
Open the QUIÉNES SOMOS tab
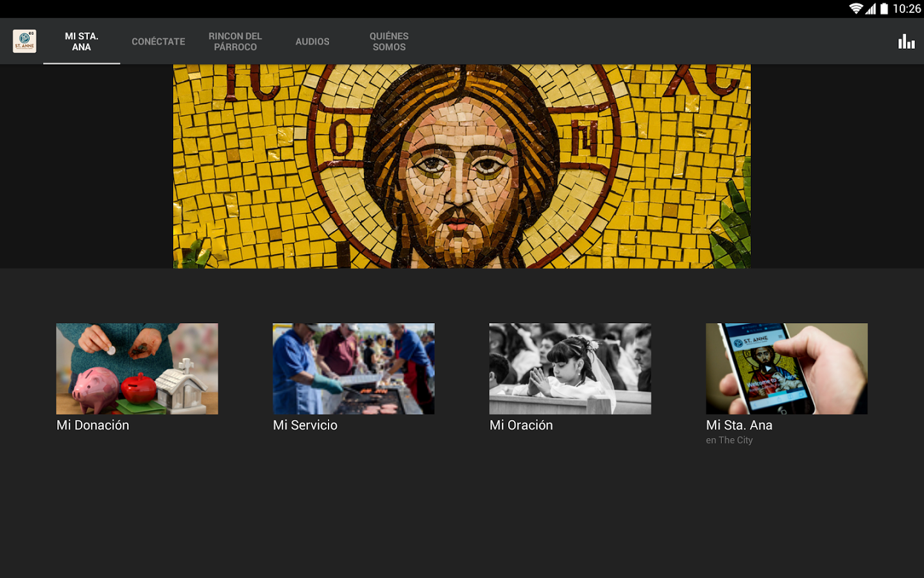pyautogui.click(x=389, y=41)
